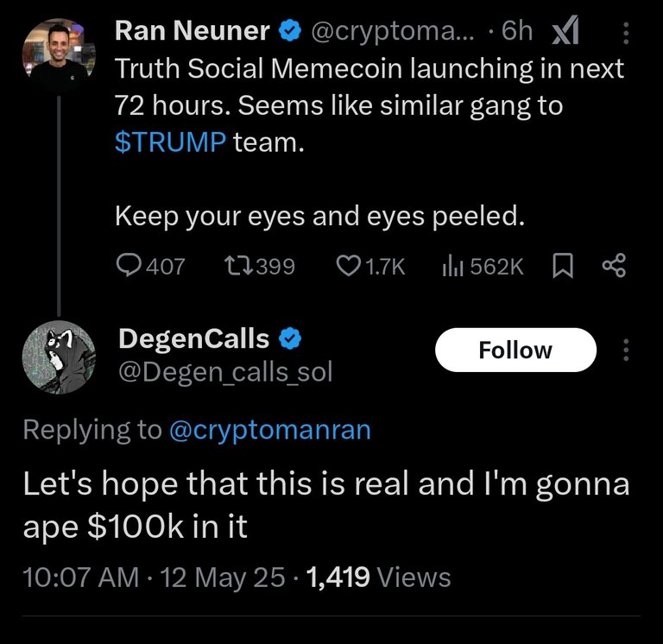View analytics showing 562K views
The image size is (663, 644).
(x=483, y=266)
